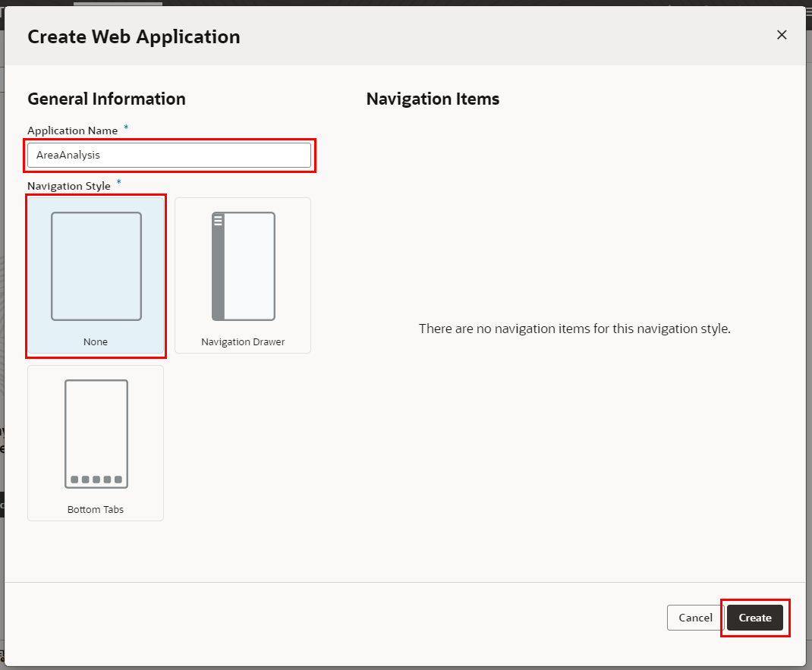
Task: Click the "Navigation Drawer" caption text
Action: [243, 342]
